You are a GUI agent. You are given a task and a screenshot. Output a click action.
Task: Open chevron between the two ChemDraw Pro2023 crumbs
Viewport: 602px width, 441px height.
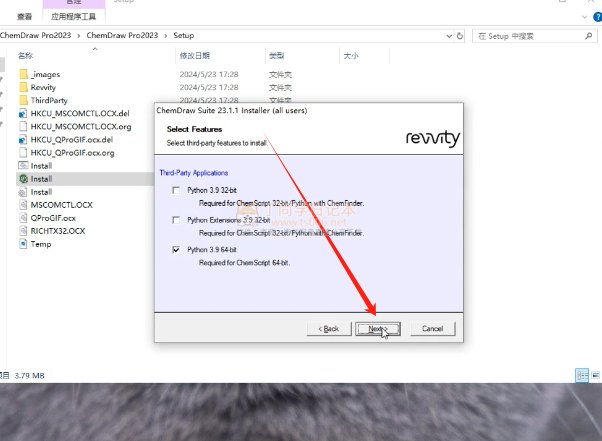tap(79, 36)
